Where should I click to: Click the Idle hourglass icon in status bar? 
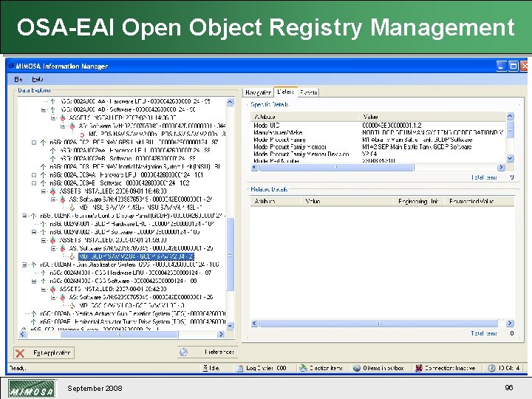click(205, 368)
